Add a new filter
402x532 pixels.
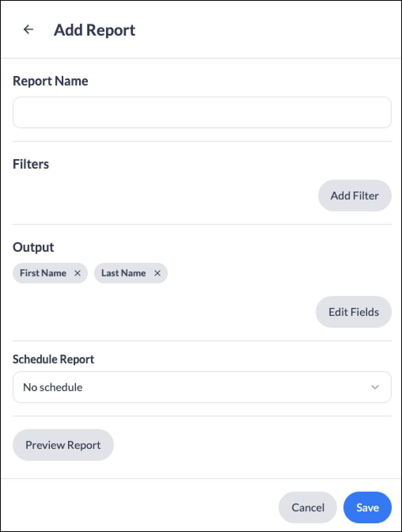coord(355,196)
